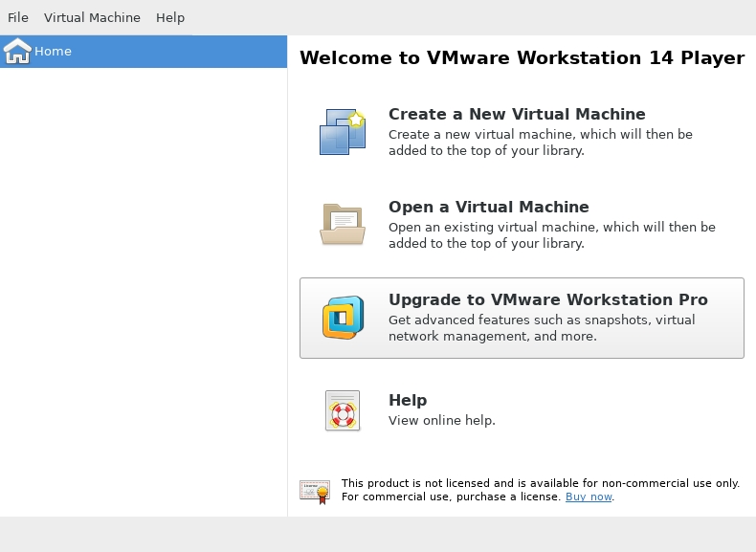Click the Open a Virtual Machine folder icon
756x552 pixels.
(x=342, y=224)
